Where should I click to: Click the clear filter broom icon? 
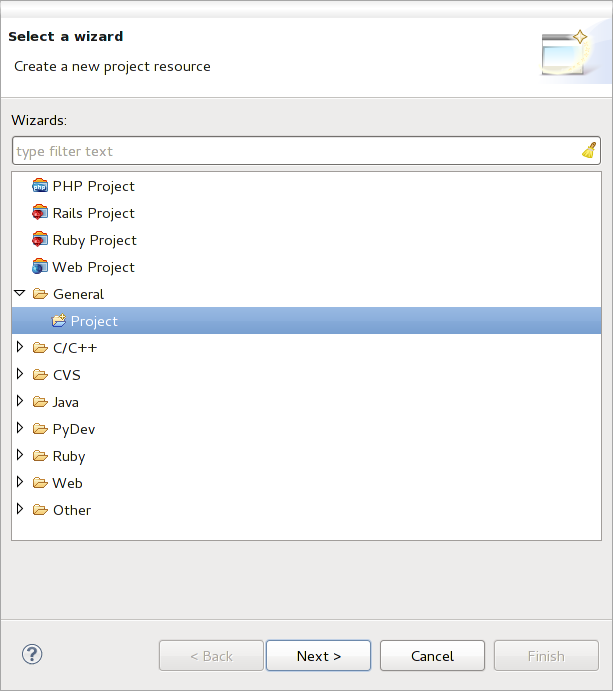[589, 151]
